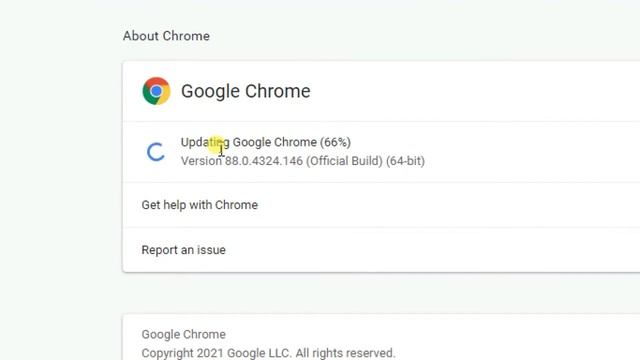Click the (Official Build) label
Image resolution: width=640 pixels, height=360 pixels.
tap(344, 161)
